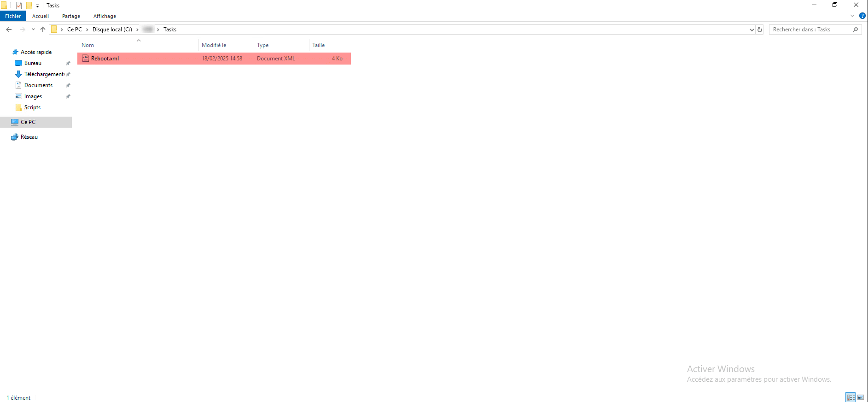Open the Partage ribbon tab

71,16
